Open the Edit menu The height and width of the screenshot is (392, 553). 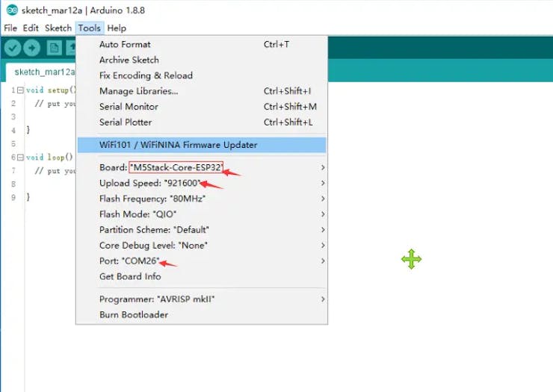[31, 28]
